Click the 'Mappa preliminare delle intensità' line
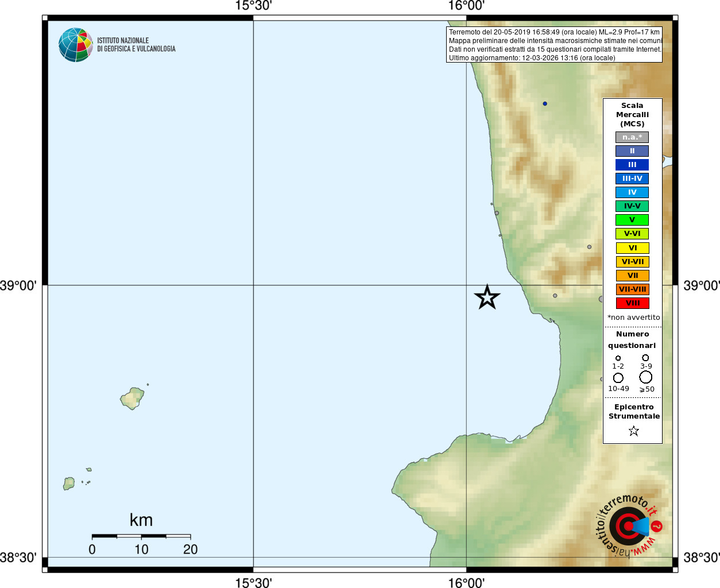This screenshot has height=588, width=720. coord(555,41)
